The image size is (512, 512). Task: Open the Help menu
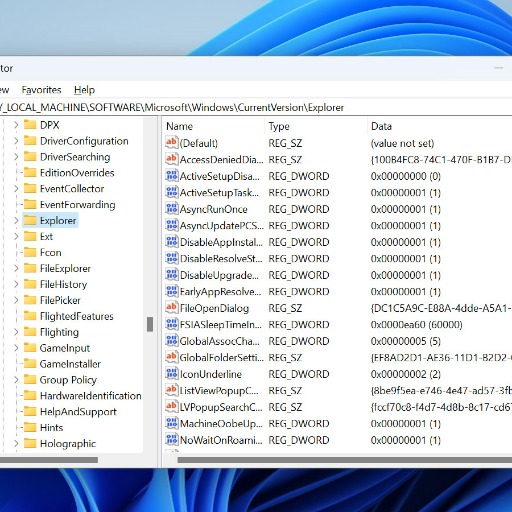pyautogui.click(x=84, y=90)
